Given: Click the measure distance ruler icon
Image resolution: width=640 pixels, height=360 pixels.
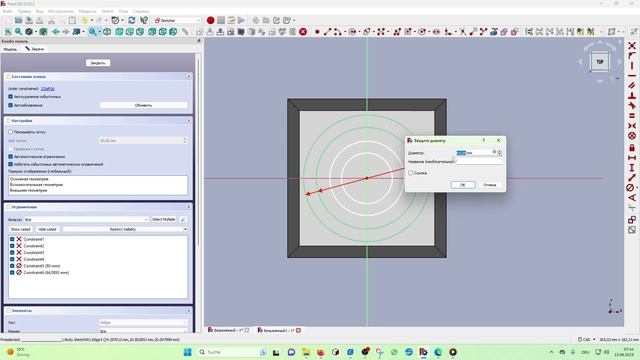Looking at the screenshot, I should point(185,31).
